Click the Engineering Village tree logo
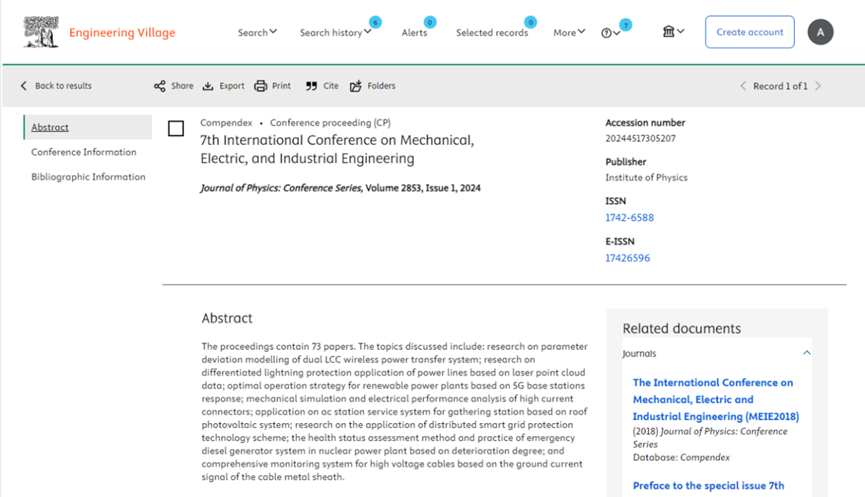 (42, 32)
